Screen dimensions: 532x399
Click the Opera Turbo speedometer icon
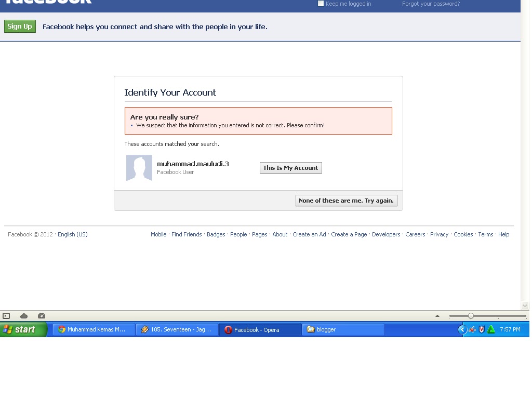point(42,316)
